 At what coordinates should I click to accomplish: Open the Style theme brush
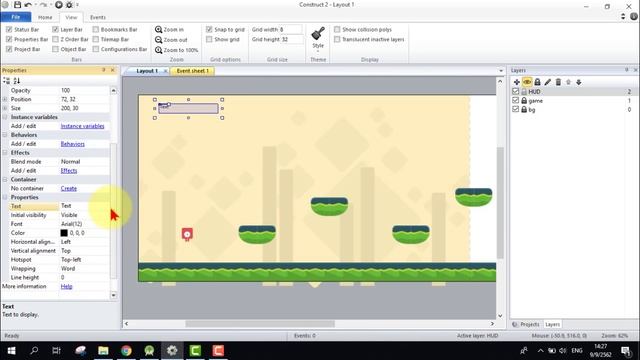[318, 38]
